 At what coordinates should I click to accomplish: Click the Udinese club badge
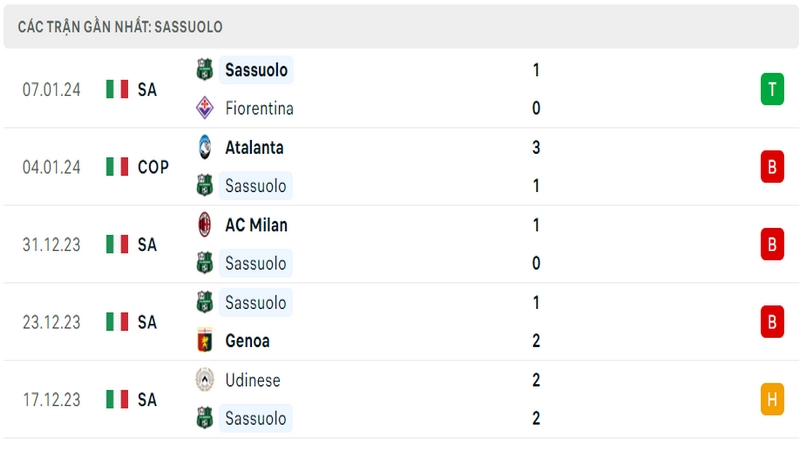tap(205, 380)
